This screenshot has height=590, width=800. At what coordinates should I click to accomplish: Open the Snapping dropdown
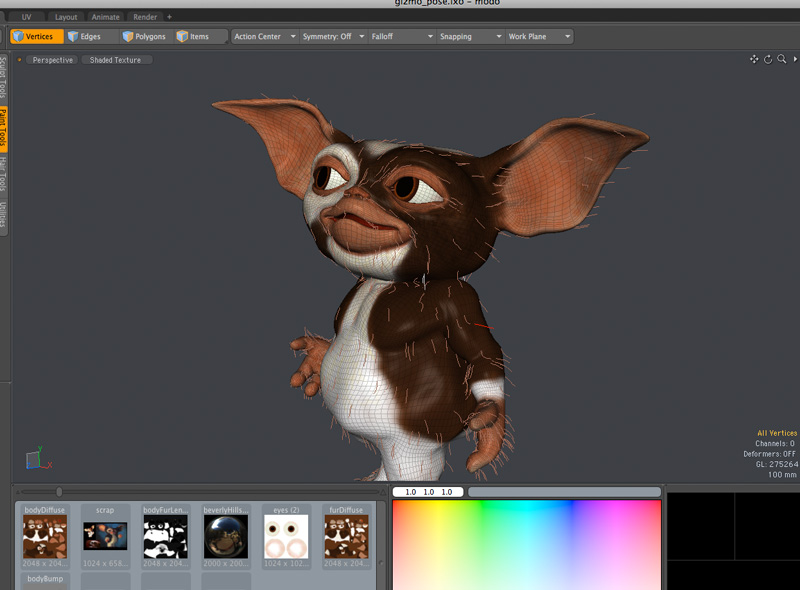(470, 36)
